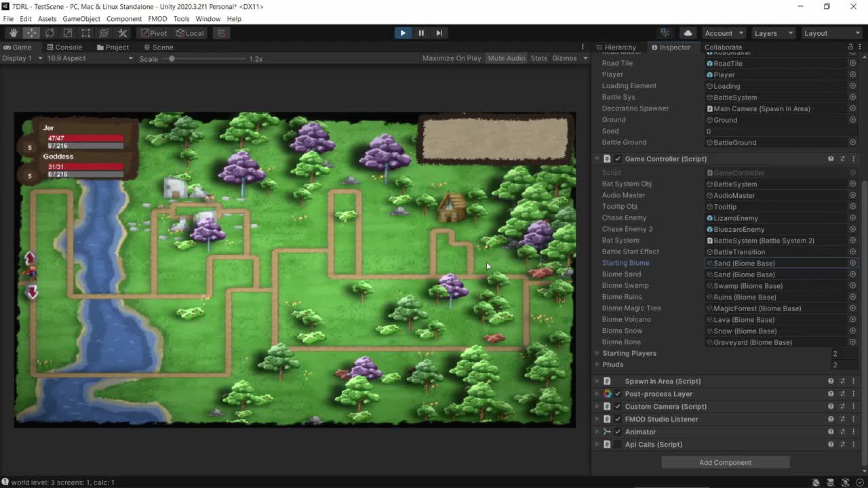Open Collab services icon
Screen dimensions: 868x488
pyautogui.click(x=665, y=33)
